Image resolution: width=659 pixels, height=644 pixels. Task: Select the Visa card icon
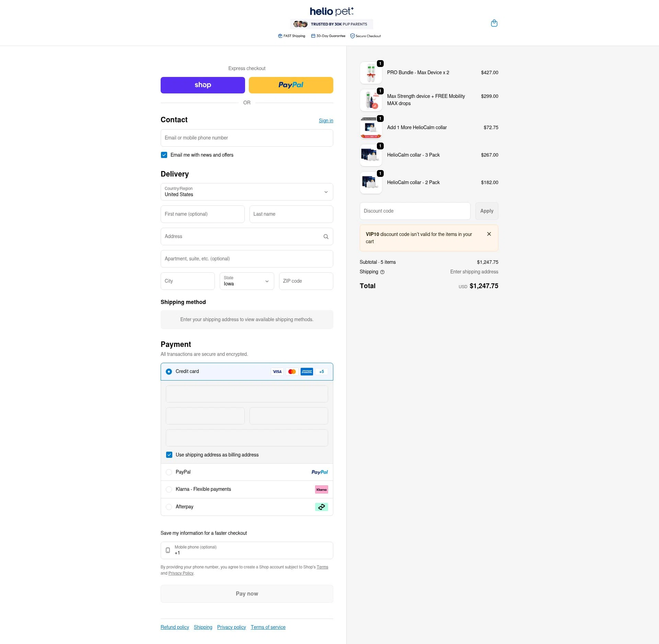click(277, 371)
